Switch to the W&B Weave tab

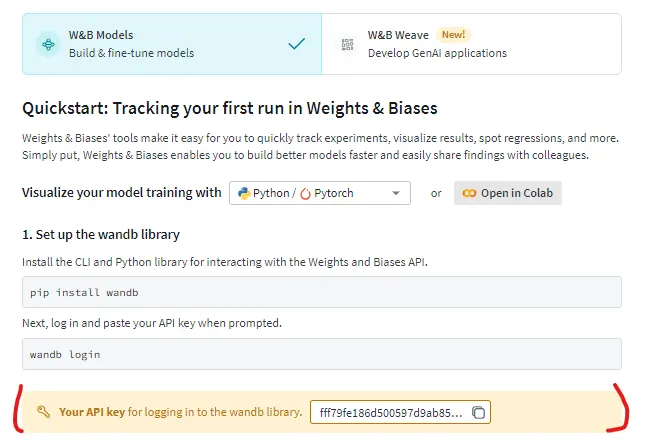click(x=470, y=44)
